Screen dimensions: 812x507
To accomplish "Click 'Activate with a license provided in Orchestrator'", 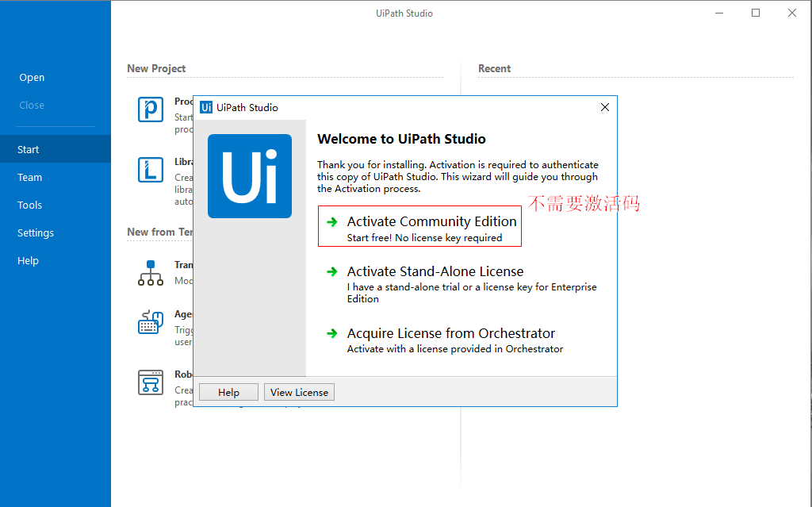I will click(454, 349).
